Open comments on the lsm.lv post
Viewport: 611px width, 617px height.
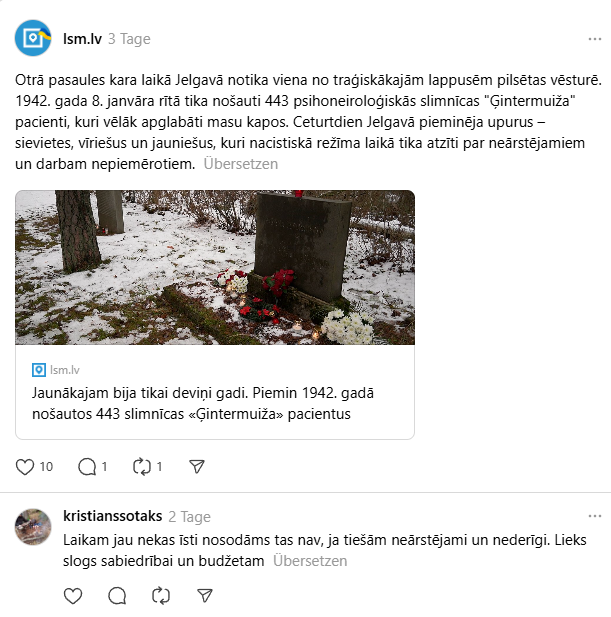[87, 467]
